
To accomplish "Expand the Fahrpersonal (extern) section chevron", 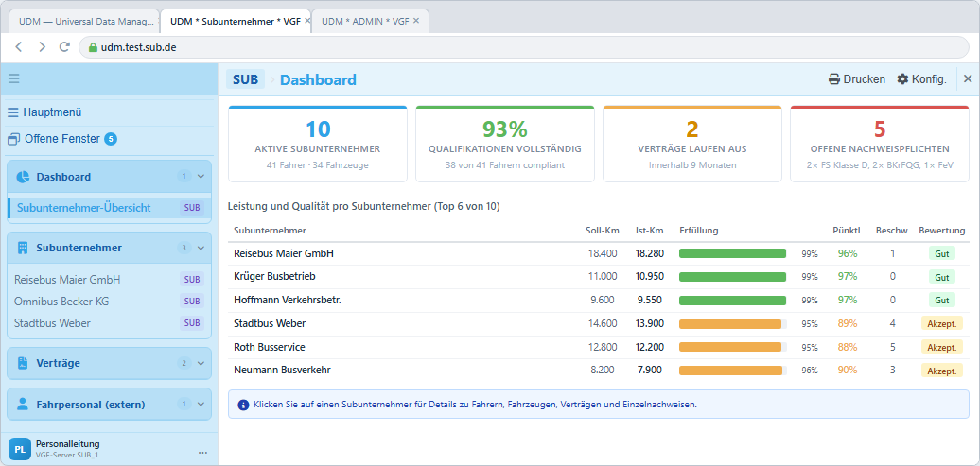I will coord(201,405).
